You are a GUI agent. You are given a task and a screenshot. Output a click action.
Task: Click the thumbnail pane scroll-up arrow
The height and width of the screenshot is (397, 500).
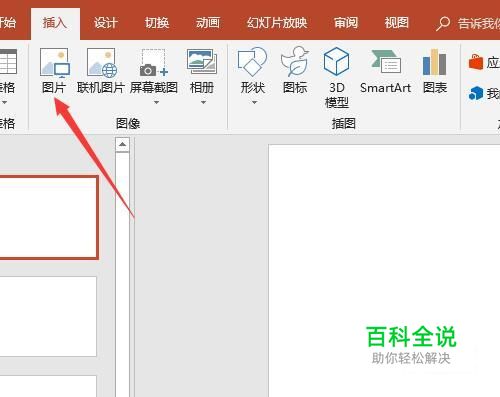click(x=122, y=144)
